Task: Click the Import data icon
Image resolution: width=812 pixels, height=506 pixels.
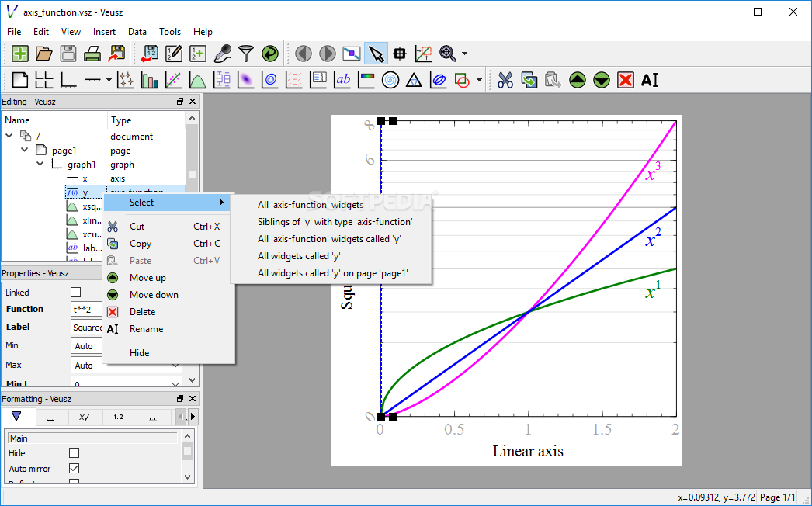Action: coord(150,54)
